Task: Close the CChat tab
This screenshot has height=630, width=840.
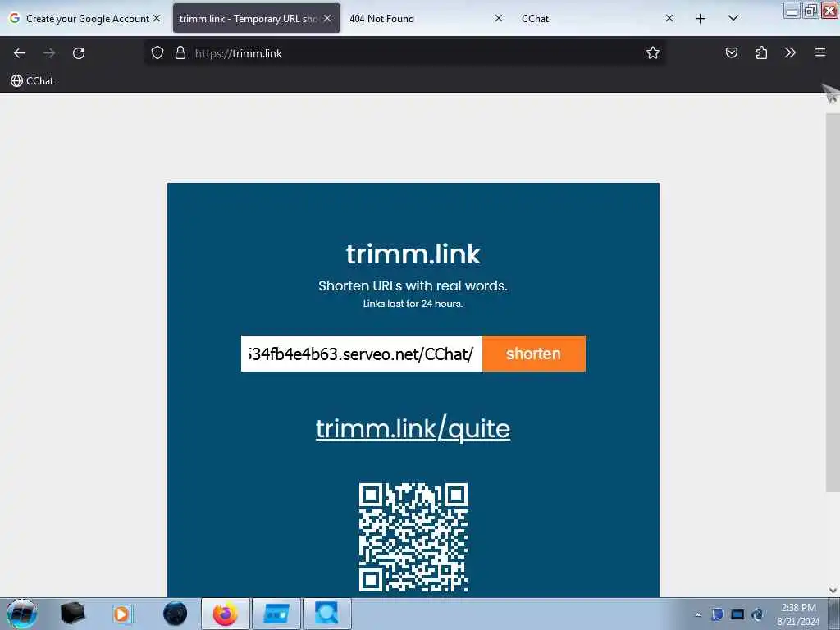Action: (x=669, y=18)
